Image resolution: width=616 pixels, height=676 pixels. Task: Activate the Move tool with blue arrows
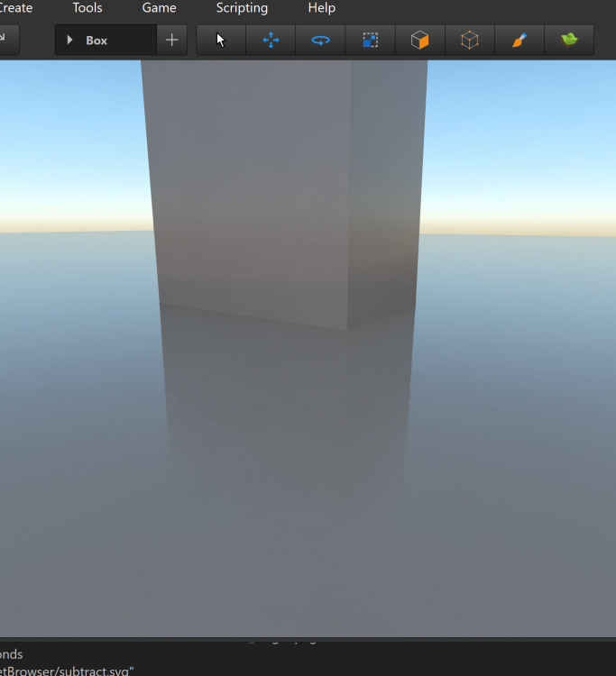(x=271, y=40)
